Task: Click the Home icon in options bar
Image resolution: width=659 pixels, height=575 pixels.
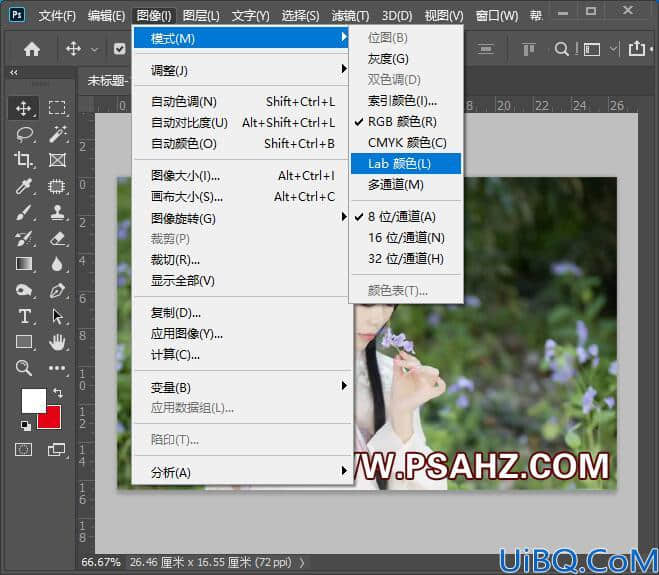Action: [32, 49]
